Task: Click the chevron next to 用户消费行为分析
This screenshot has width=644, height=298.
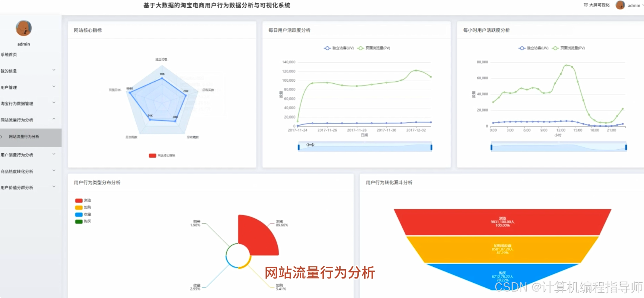Action: point(54,154)
